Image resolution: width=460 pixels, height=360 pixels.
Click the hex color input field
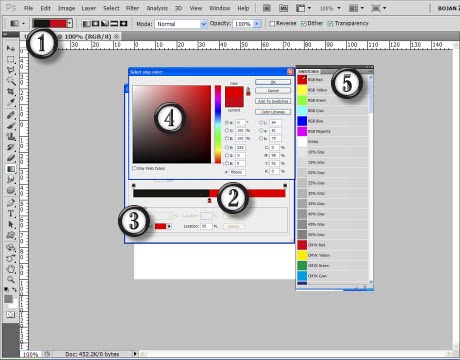[238, 172]
